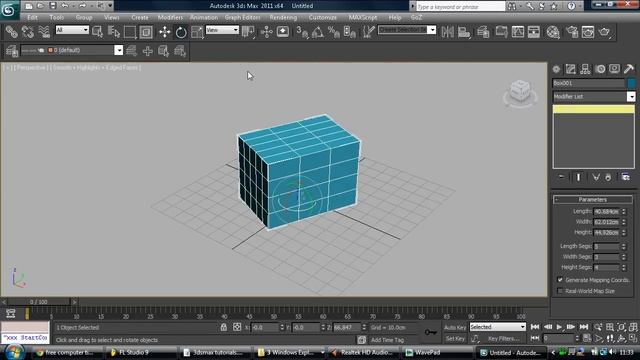Activate the Select Object tool
Screen dimensions: 640x360
(98, 32)
